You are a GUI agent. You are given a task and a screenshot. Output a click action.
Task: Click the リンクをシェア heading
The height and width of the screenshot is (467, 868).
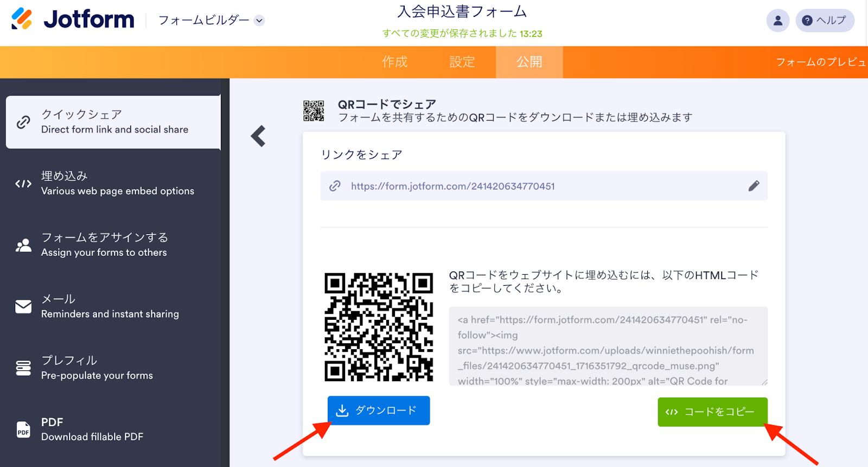tap(361, 155)
